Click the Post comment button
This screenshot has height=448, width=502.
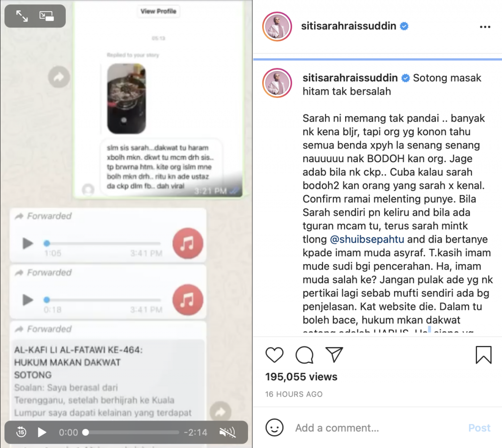pyautogui.click(x=479, y=428)
